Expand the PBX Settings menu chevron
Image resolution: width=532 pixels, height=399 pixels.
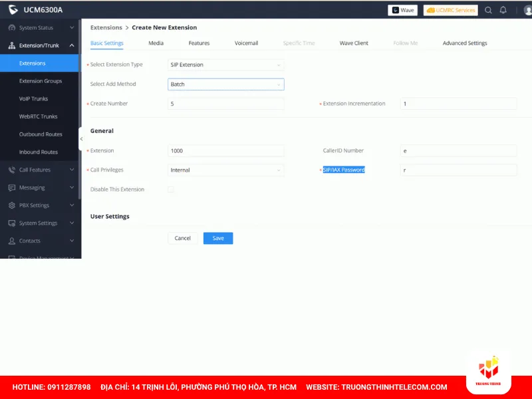72,205
